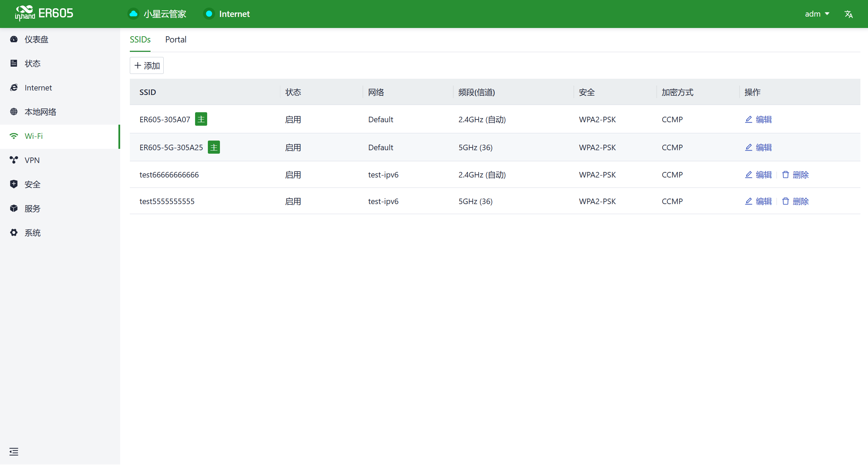Image resolution: width=868 pixels, height=470 pixels.
Task: Click the 小星云管家 cloud status icon
Action: click(x=133, y=14)
